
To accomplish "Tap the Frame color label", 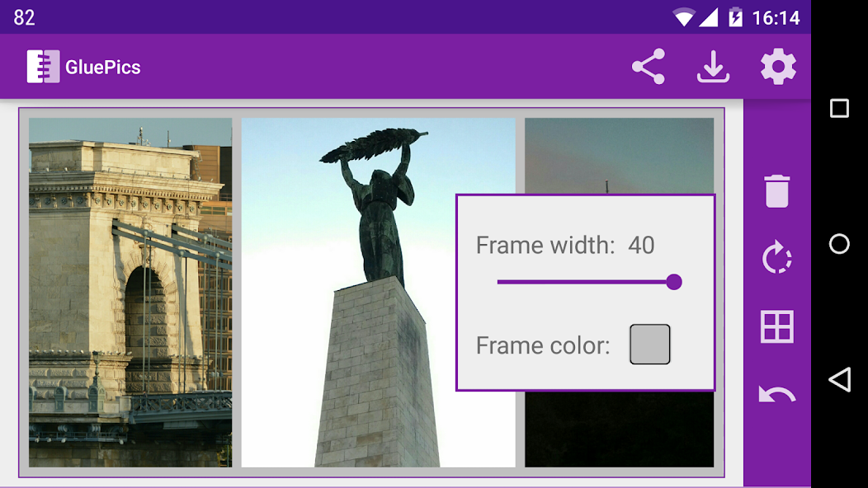I will 543,345.
